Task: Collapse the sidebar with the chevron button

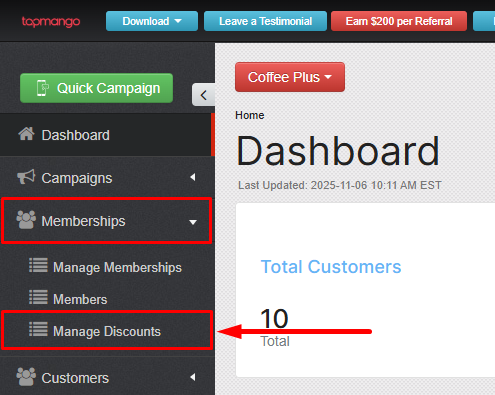Action: (x=203, y=95)
